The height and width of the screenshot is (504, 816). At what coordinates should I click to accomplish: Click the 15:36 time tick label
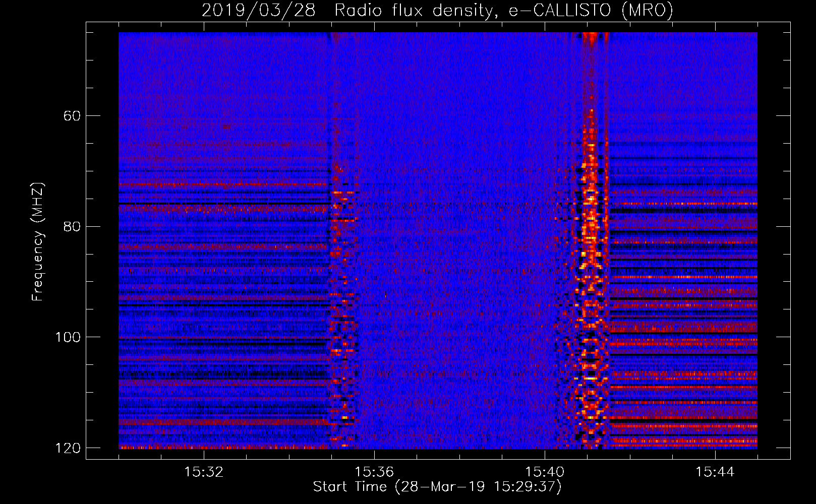[374, 472]
